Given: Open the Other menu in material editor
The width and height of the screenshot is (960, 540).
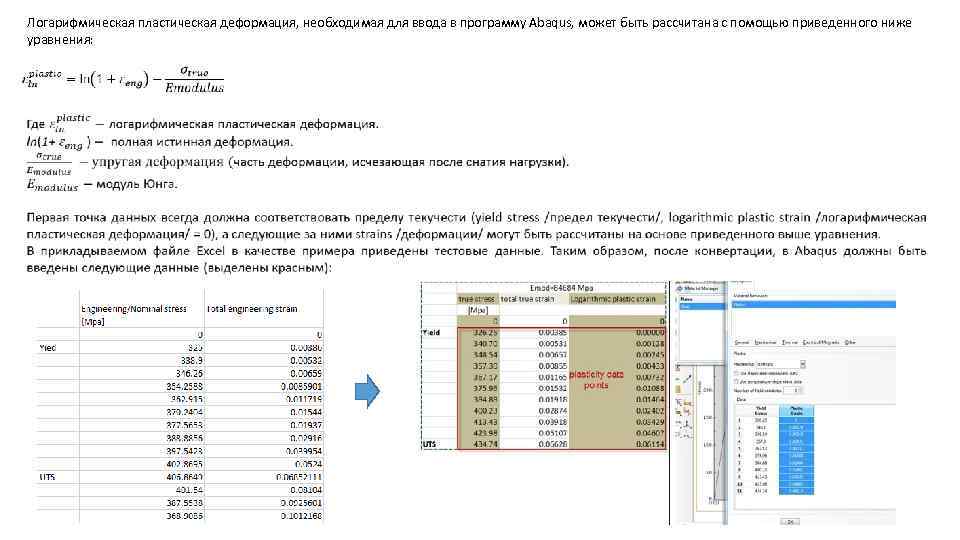Looking at the screenshot, I should 850,342.
